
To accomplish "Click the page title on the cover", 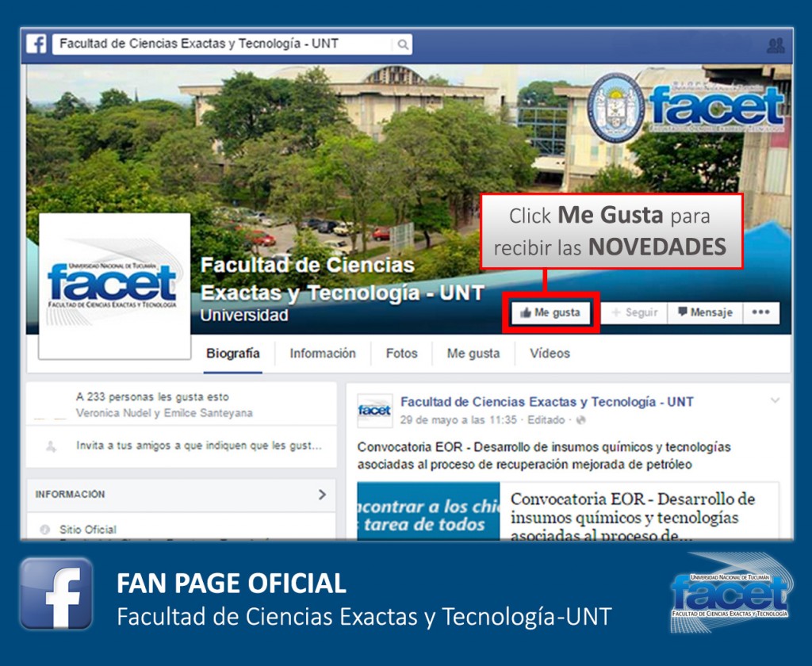I will [x=343, y=279].
